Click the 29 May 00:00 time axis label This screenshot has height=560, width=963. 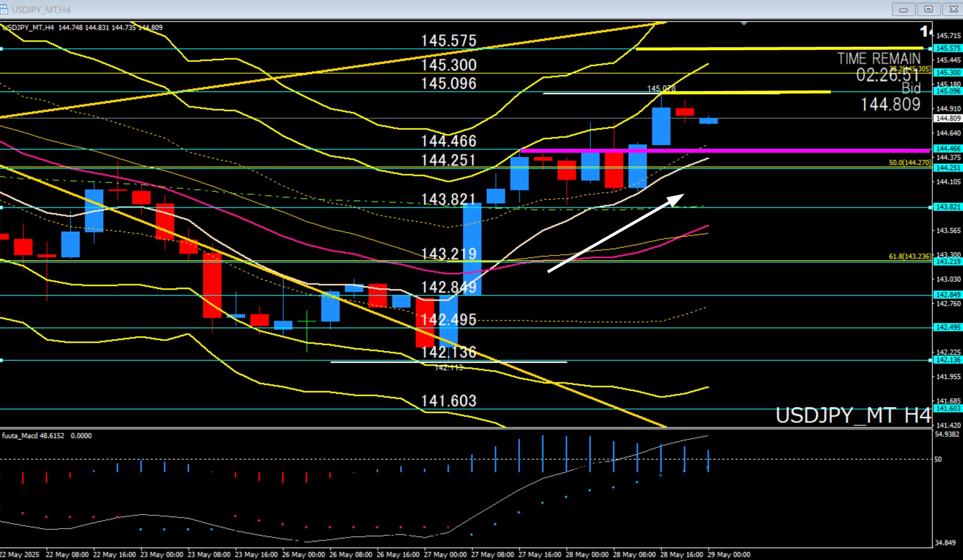[729, 555]
